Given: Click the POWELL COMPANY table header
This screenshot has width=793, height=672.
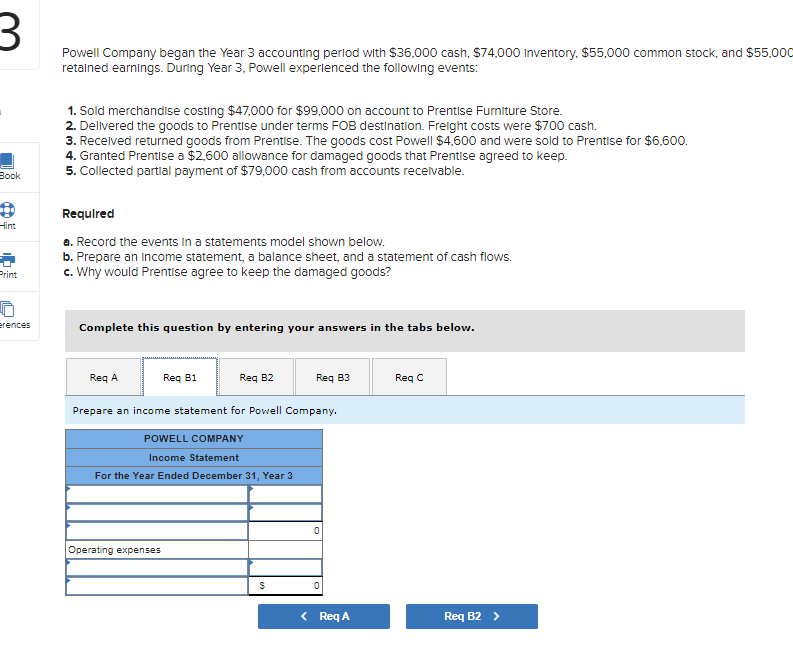Looking at the screenshot, I should 194,438.
